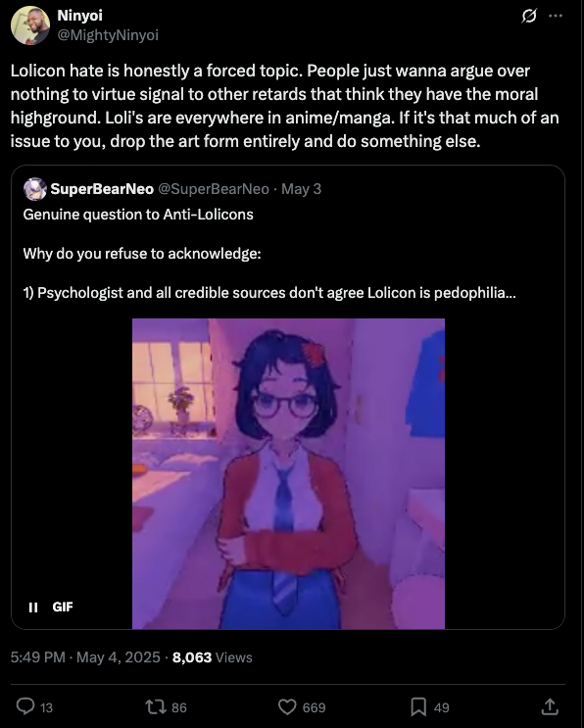584x728 pixels.
Task: Open the share upload-arrow icon
Action: 550,706
